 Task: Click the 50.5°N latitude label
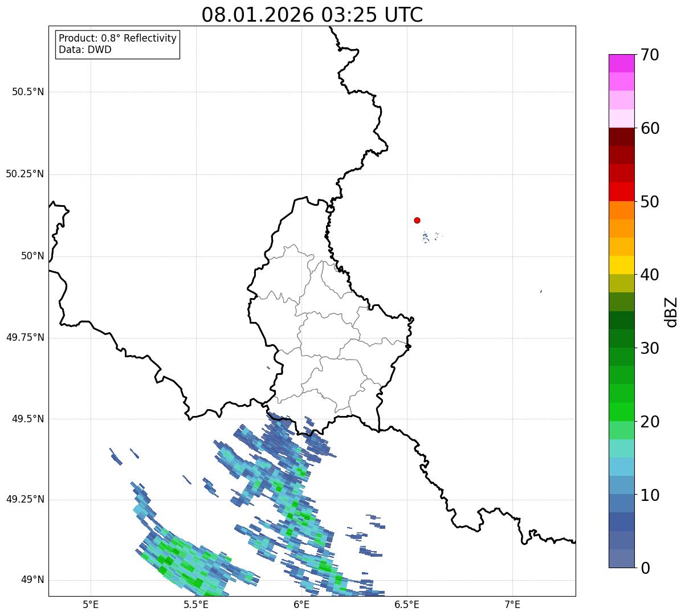(x=28, y=92)
